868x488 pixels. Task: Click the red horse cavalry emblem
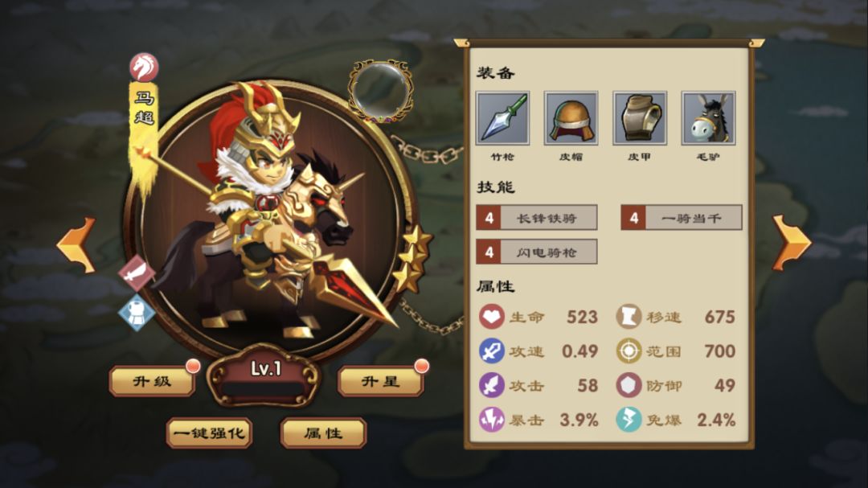pos(144,68)
